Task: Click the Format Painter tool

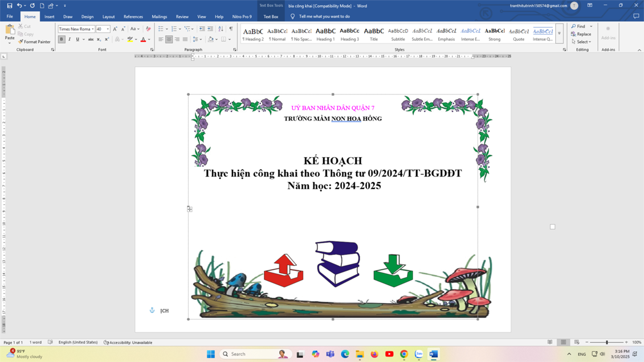Action: click(x=34, y=42)
